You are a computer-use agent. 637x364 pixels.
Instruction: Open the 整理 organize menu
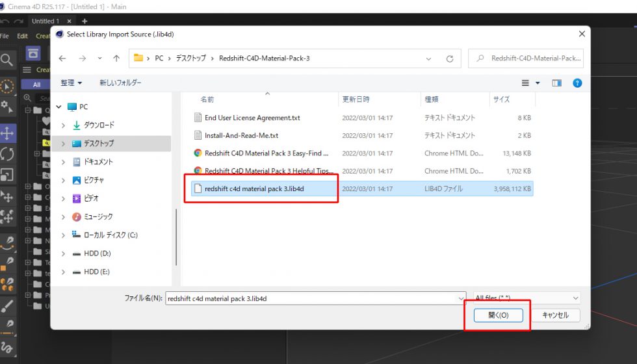[71, 83]
